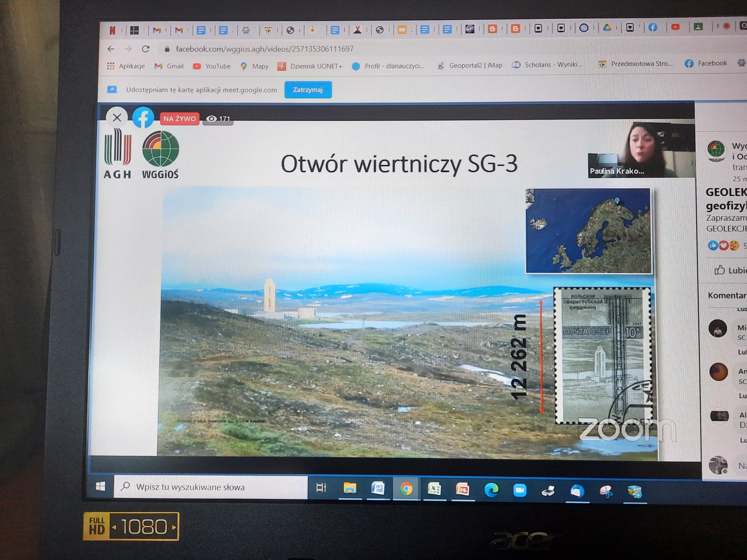This screenshot has height=560, width=747.
Task: Select the YouTube browser tab
Action: point(675,27)
